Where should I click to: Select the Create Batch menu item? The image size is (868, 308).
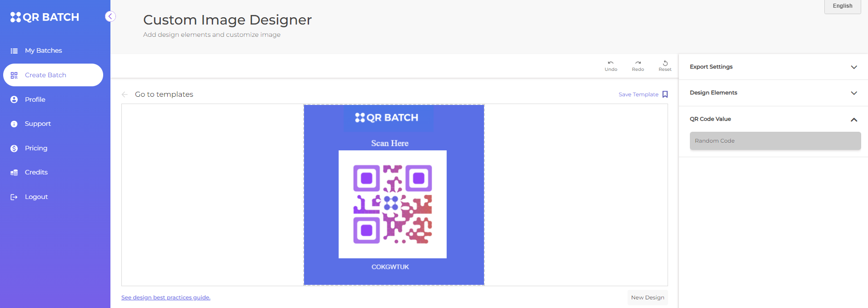click(x=53, y=75)
